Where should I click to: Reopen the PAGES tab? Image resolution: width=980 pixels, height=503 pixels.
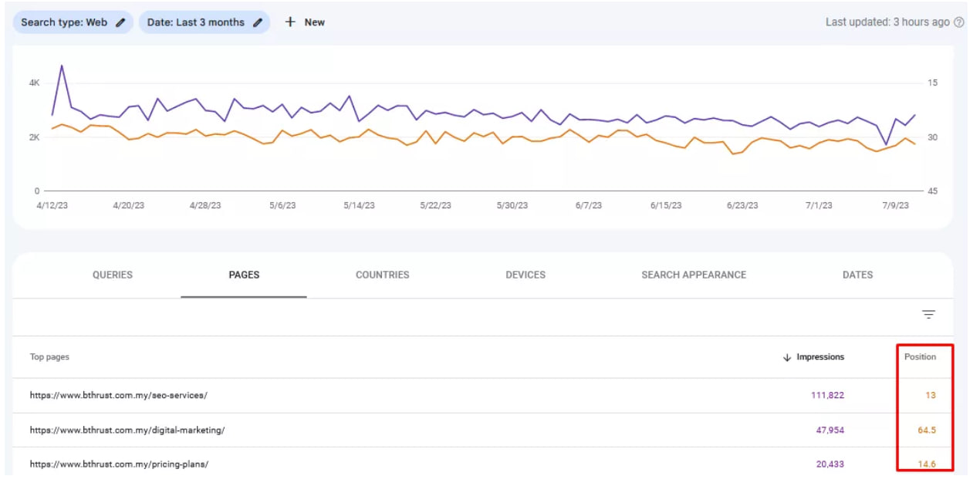(x=244, y=275)
